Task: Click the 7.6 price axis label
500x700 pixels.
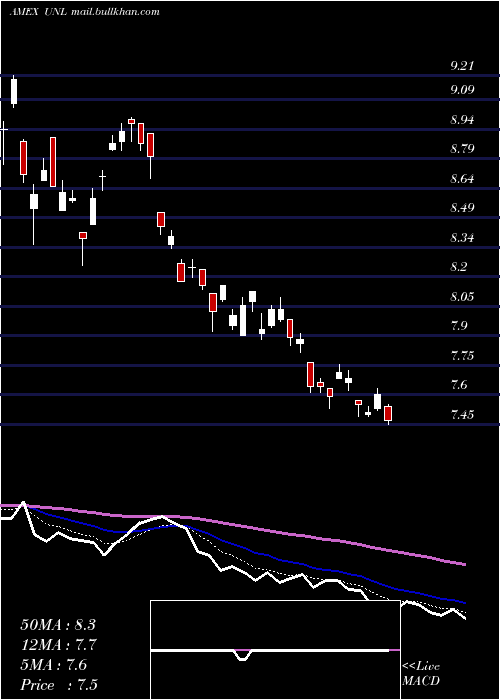Action: coord(459,384)
